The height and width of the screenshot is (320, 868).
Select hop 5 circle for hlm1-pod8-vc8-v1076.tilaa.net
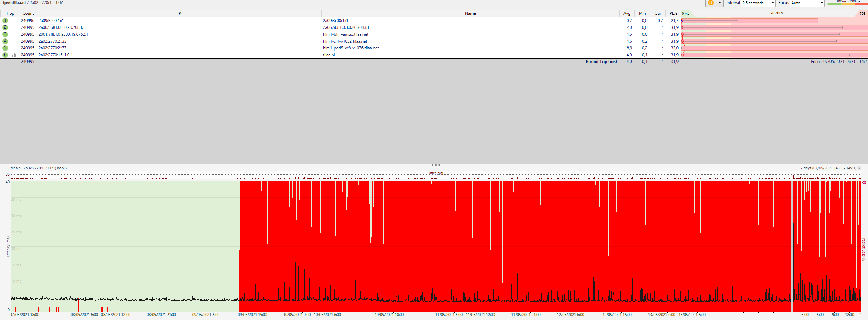(x=5, y=48)
